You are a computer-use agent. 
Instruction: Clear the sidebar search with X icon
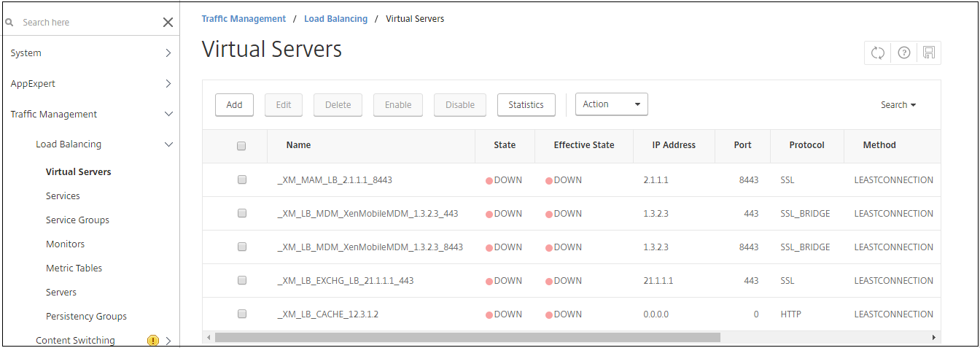168,23
